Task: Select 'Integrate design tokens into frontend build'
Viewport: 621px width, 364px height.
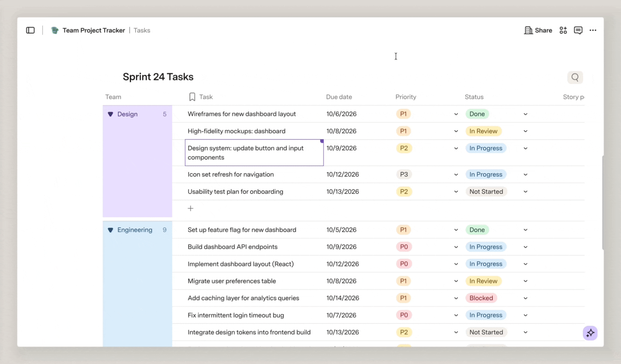Action: click(x=249, y=332)
